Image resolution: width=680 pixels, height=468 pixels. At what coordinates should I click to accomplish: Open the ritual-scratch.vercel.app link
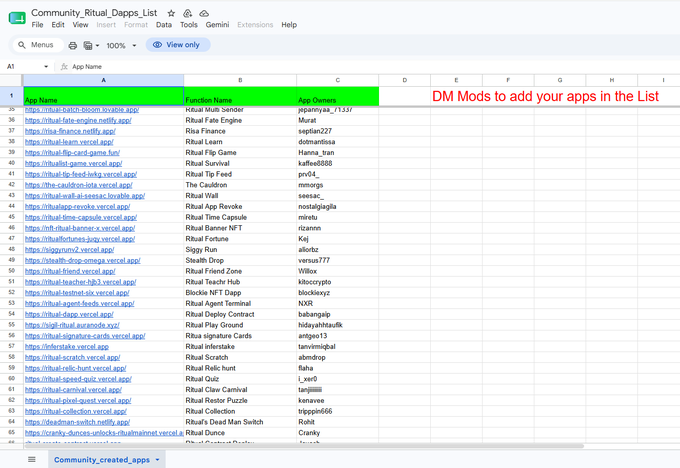tap(72, 357)
